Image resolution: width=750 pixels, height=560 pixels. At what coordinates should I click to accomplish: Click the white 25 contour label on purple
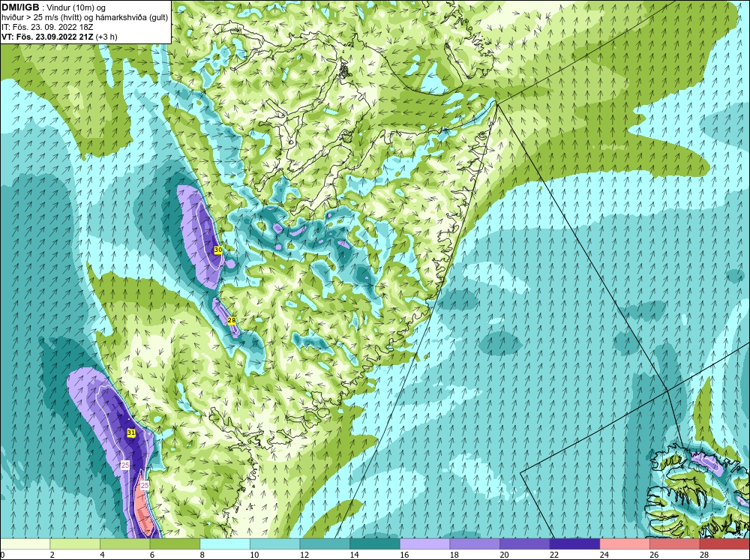click(125, 465)
